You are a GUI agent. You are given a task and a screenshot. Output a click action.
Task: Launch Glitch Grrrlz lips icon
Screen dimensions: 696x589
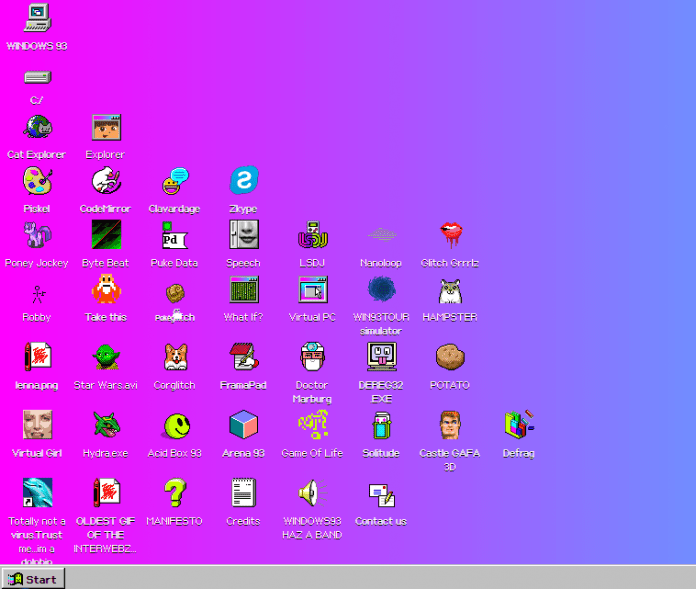click(451, 235)
